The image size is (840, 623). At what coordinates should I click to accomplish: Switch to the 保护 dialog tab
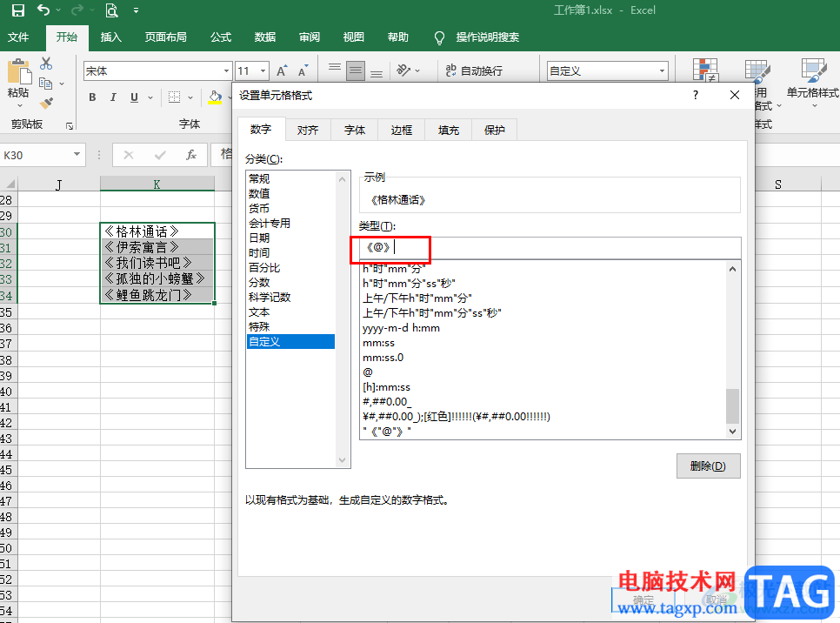(x=495, y=130)
